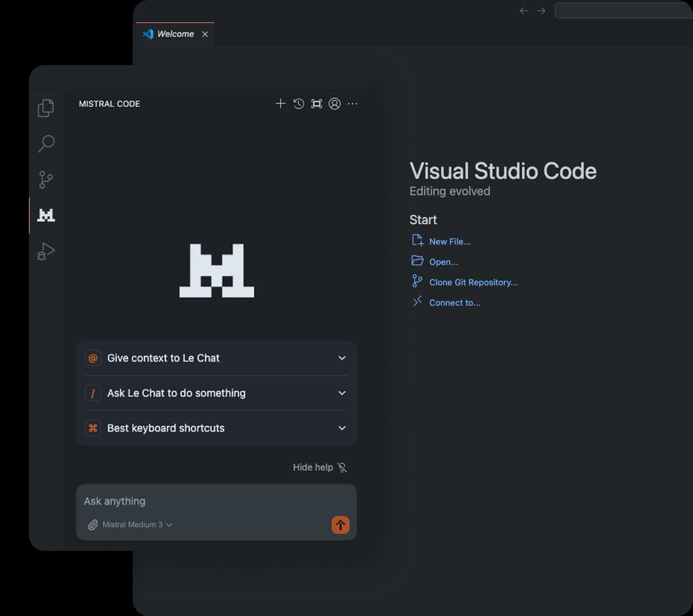
Task: Click the paperclip attach icon
Action: [x=93, y=525]
